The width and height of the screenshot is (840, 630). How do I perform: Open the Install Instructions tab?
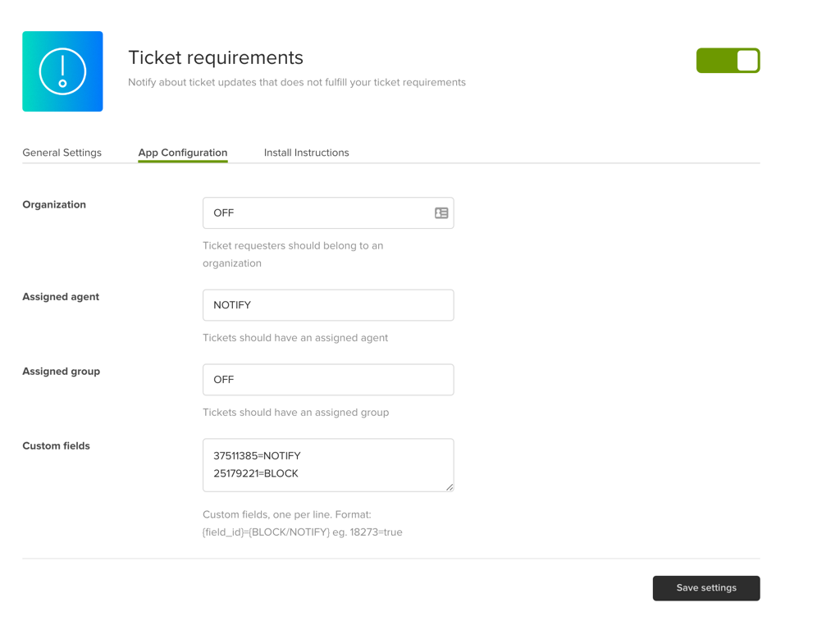click(306, 153)
